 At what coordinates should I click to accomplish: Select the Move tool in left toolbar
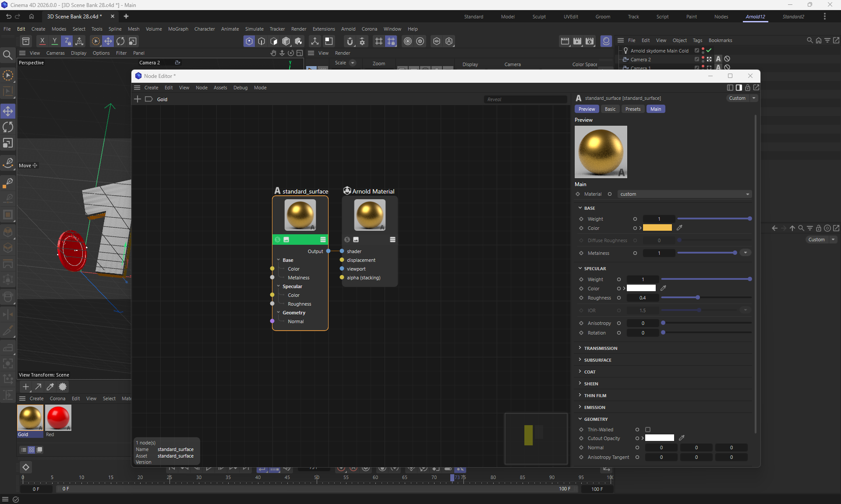coord(8,111)
